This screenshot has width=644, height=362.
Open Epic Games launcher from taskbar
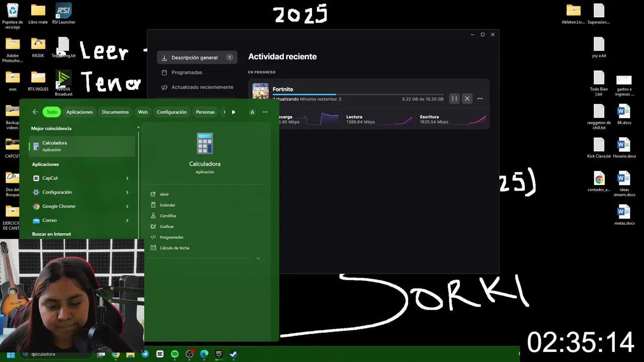tap(219, 354)
